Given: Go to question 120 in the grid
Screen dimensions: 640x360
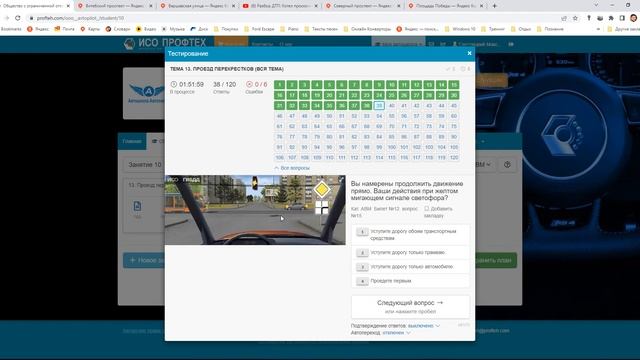Looking at the screenshot, I should click(x=454, y=157).
